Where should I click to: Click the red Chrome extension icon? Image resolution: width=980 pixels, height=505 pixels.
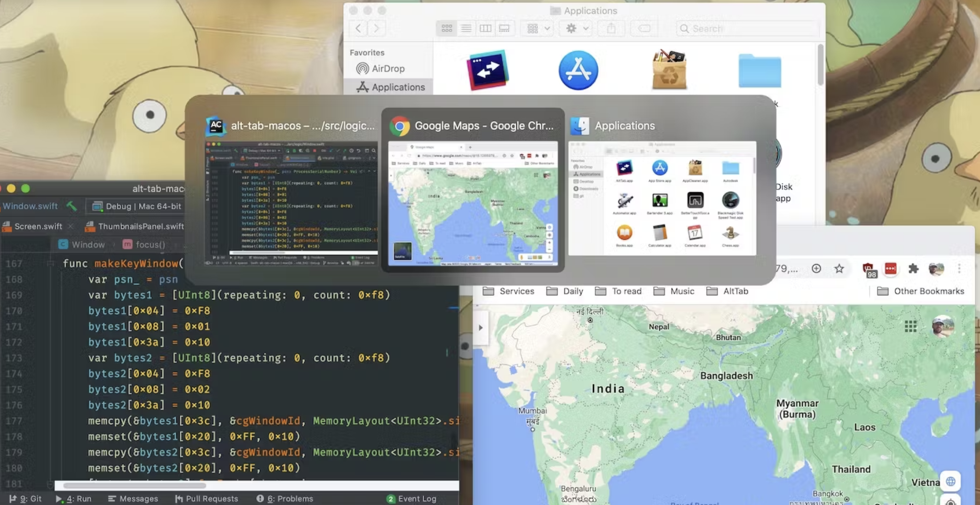891,268
